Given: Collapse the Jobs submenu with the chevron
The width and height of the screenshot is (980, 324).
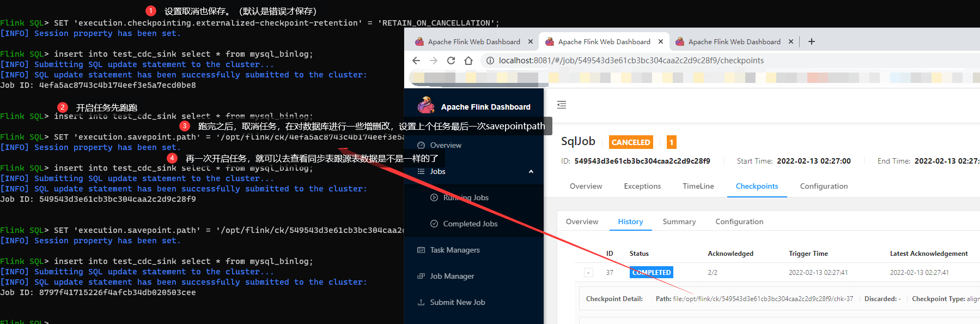Looking at the screenshot, I should click(x=531, y=171).
